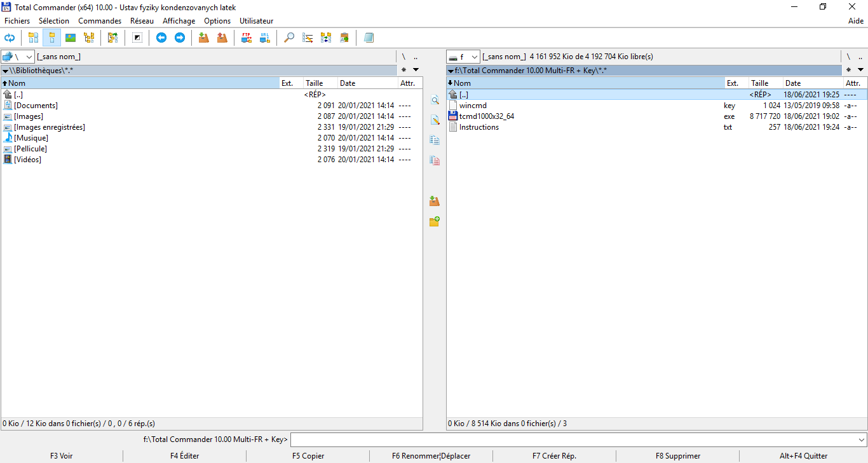This screenshot has height=463, width=868.
Task: Click the F5 Copier button
Action: pos(308,456)
